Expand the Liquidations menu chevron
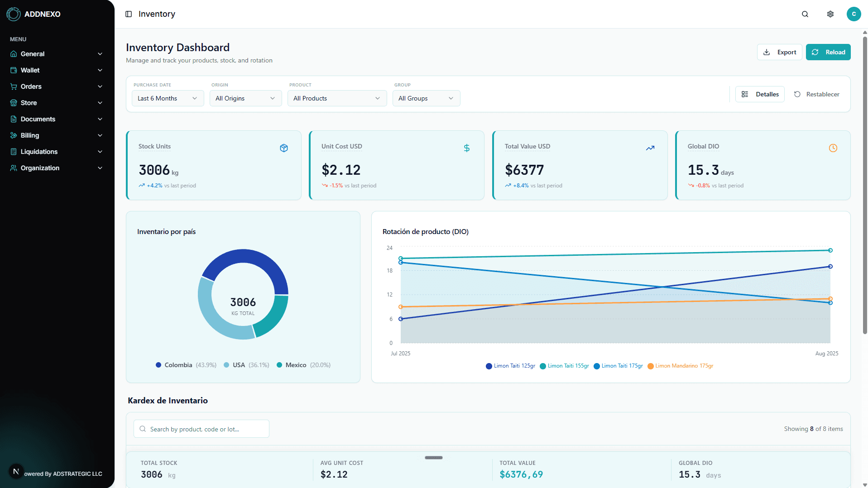 (x=100, y=152)
